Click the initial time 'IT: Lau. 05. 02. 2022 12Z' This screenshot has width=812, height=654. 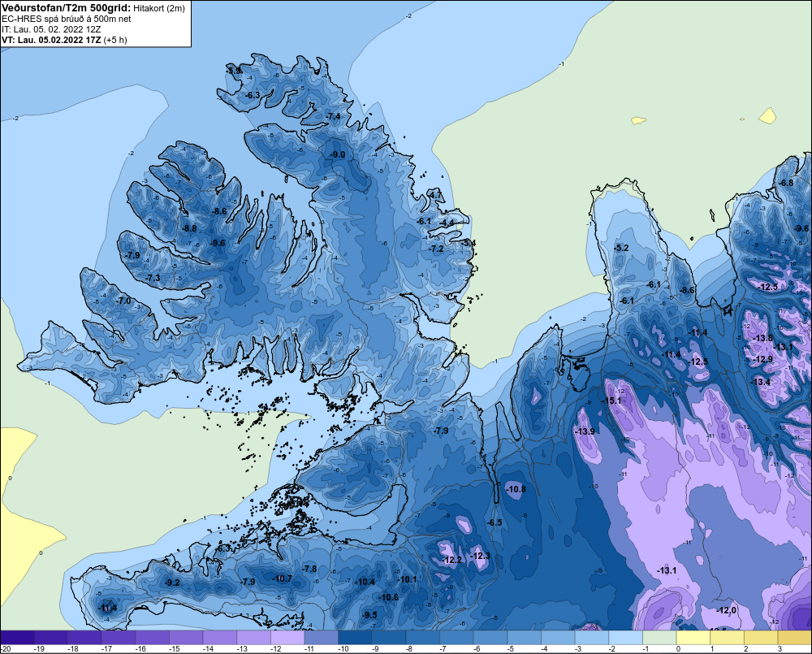[x=51, y=29]
